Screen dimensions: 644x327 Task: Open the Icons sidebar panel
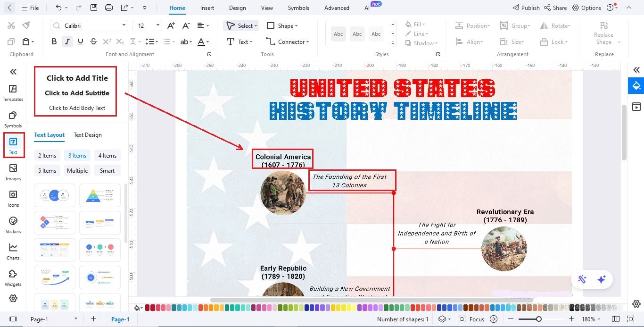[13, 199]
